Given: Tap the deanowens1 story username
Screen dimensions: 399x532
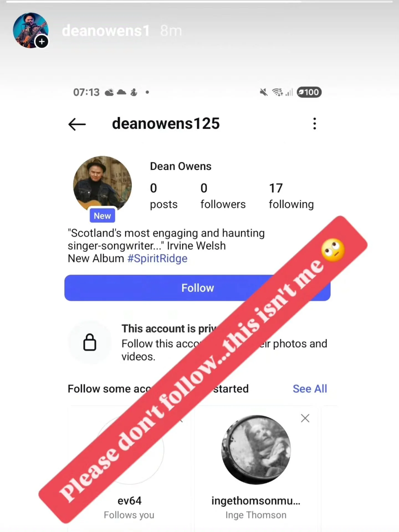Looking at the screenshot, I should pos(106,30).
